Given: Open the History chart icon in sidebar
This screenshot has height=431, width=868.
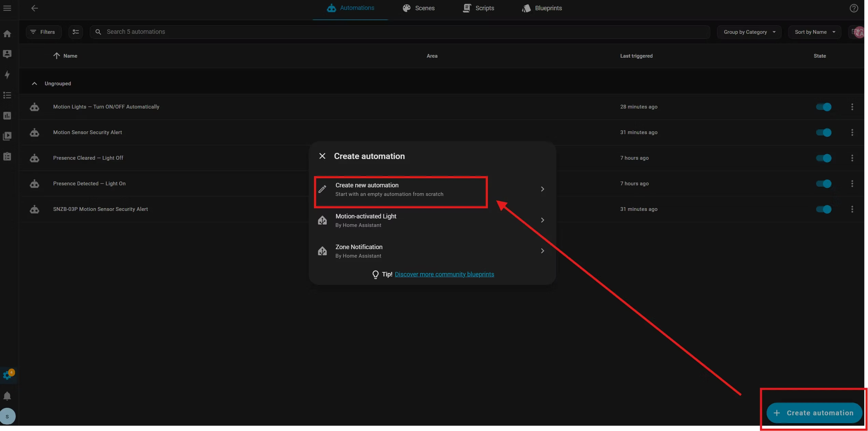Looking at the screenshot, I should (x=7, y=116).
